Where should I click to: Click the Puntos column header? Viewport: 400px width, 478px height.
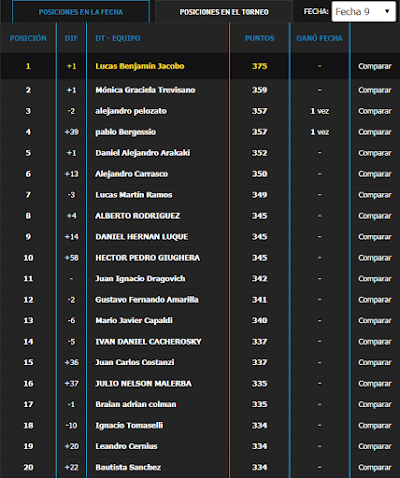259,38
